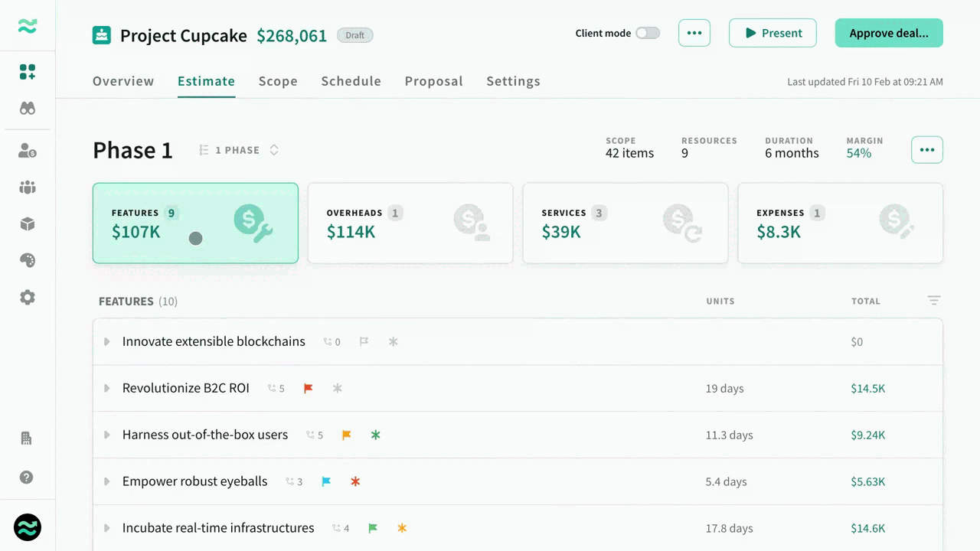Image resolution: width=980 pixels, height=551 pixels.
Task: Toggle the Features cost card selection
Action: [195, 223]
